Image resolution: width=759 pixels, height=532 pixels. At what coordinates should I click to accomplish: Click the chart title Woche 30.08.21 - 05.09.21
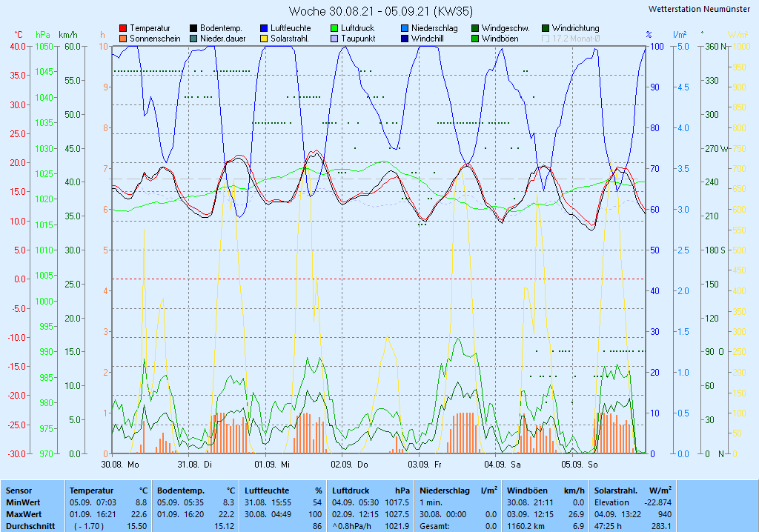point(380,11)
